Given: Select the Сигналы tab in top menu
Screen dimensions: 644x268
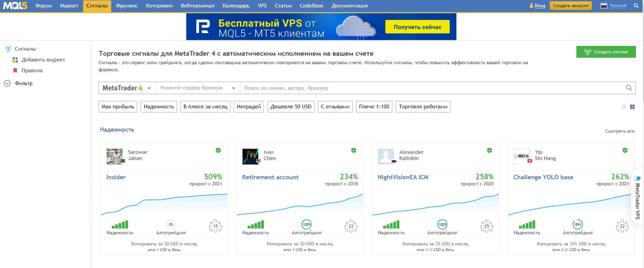Looking at the screenshot, I should pos(97,6).
